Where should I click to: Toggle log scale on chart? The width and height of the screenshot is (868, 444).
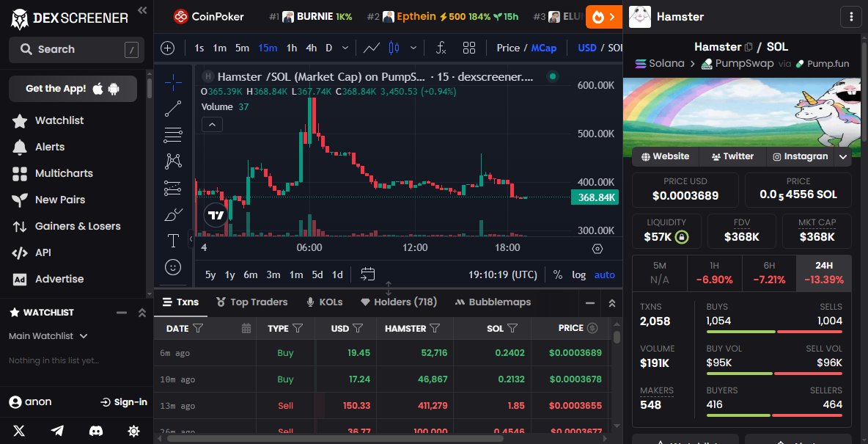coord(578,274)
